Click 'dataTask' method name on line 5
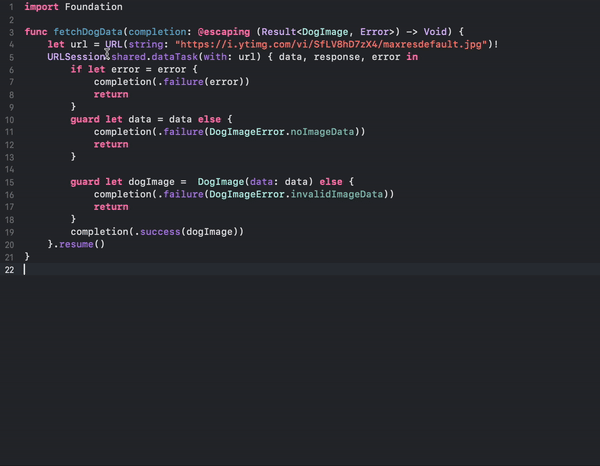 (x=175, y=57)
